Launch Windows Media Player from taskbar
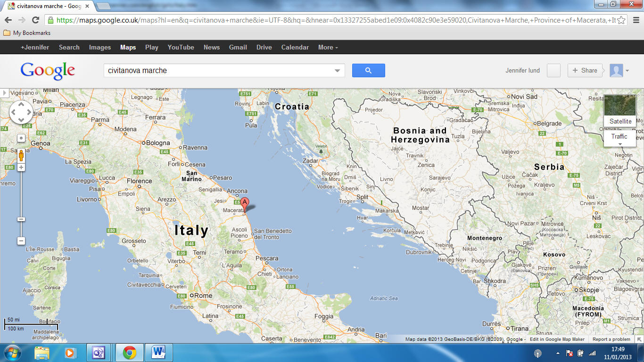The width and height of the screenshot is (644, 362). point(70,353)
